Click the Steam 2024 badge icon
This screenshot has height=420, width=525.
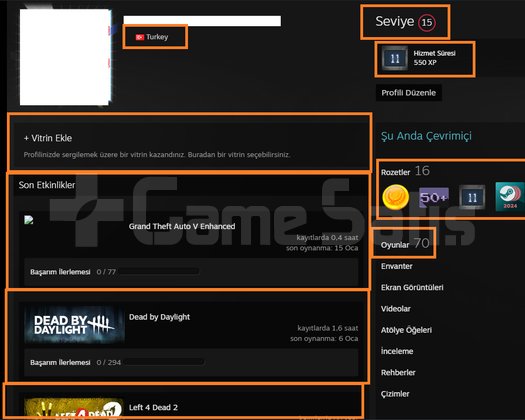click(510, 197)
